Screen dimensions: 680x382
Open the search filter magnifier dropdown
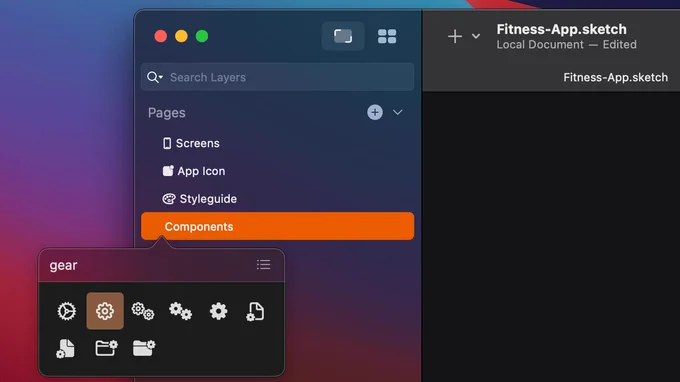pos(155,77)
